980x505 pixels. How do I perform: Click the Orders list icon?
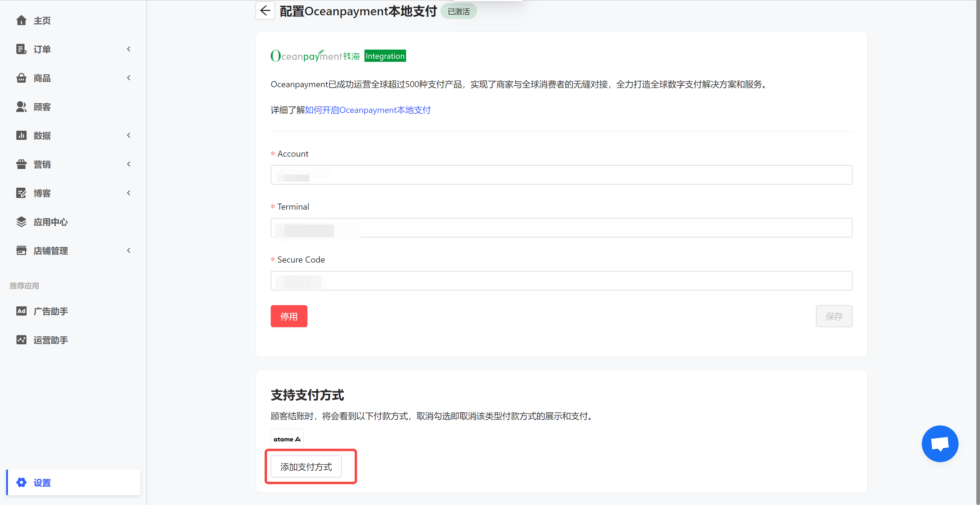[21, 49]
